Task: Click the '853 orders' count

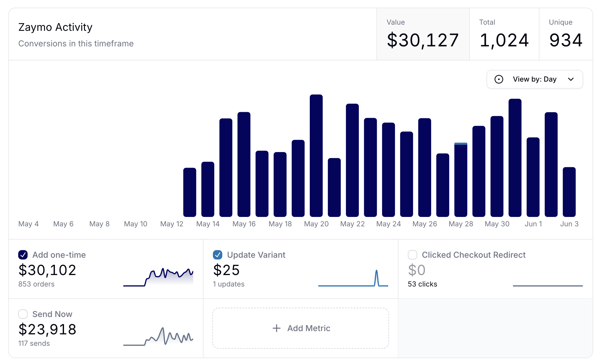Action: coord(36,284)
